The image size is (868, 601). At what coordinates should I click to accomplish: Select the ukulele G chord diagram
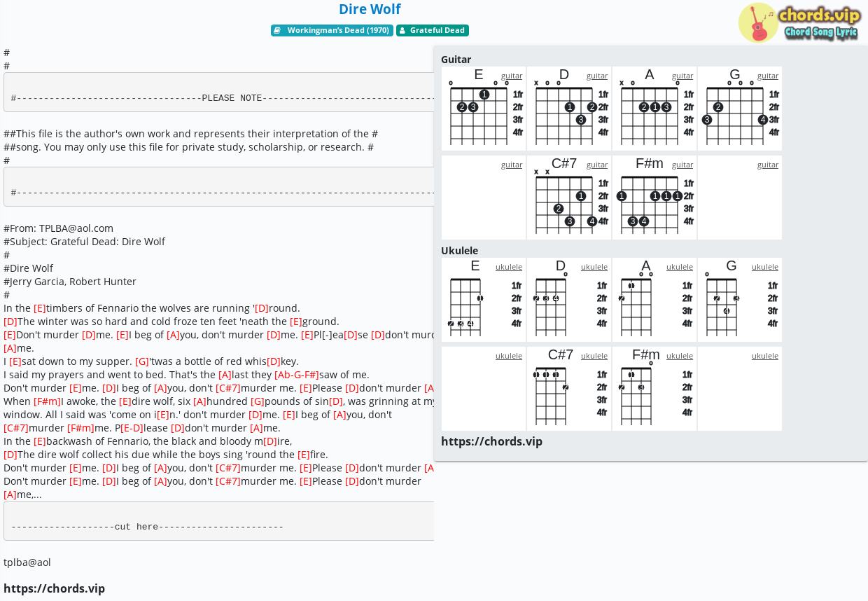[740, 300]
